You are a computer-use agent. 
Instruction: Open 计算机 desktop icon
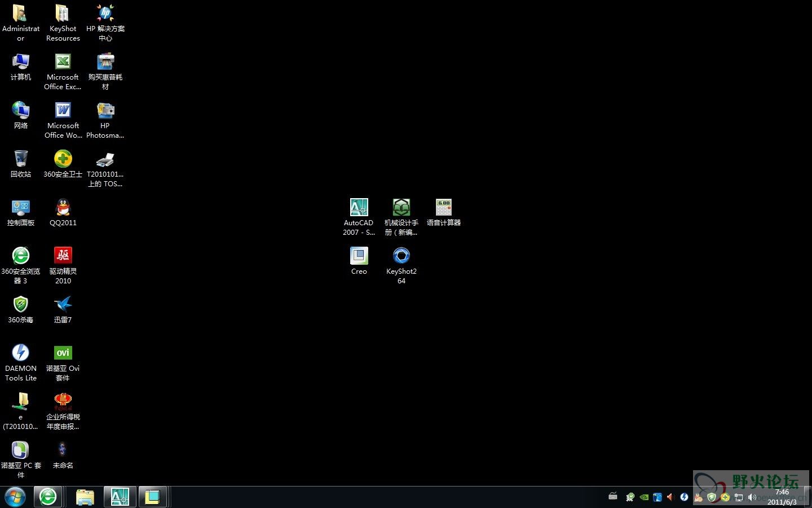[x=20, y=62]
